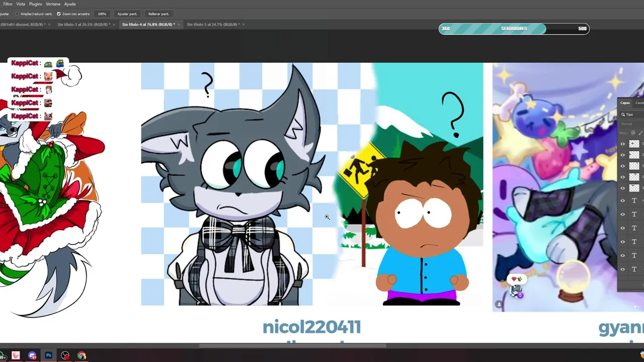Click the 100% zoom button
644x362 pixels.
(102, 14)
